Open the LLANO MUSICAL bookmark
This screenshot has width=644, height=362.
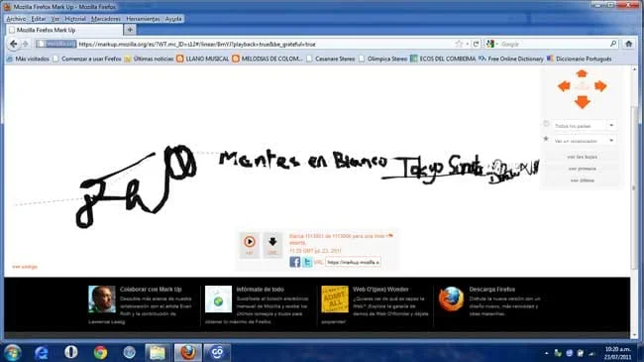coord(202,59)
